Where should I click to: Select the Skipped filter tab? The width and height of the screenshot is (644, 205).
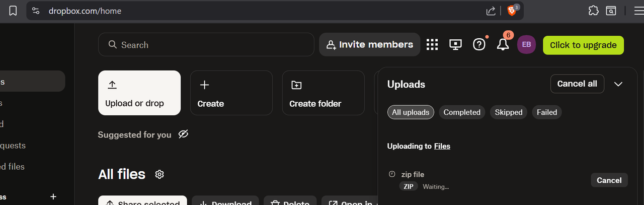pos(509,112)
